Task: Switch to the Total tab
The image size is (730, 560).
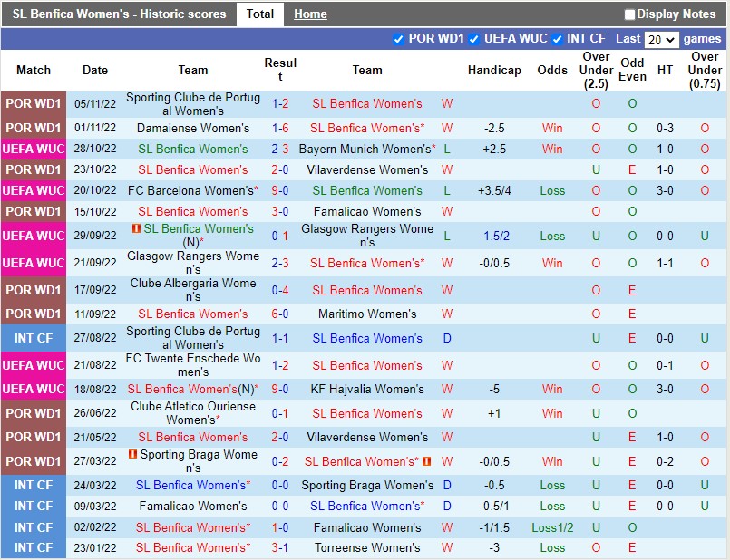Action: tap(259, 14)
